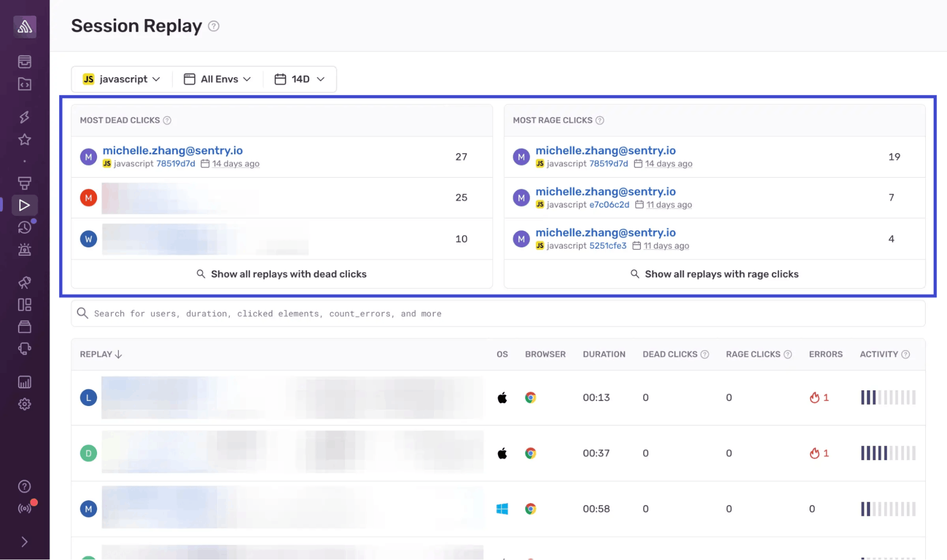Show all replays with dead clicks
The width and height of the screenshot is (947, 560).
[x=281, y=274]
